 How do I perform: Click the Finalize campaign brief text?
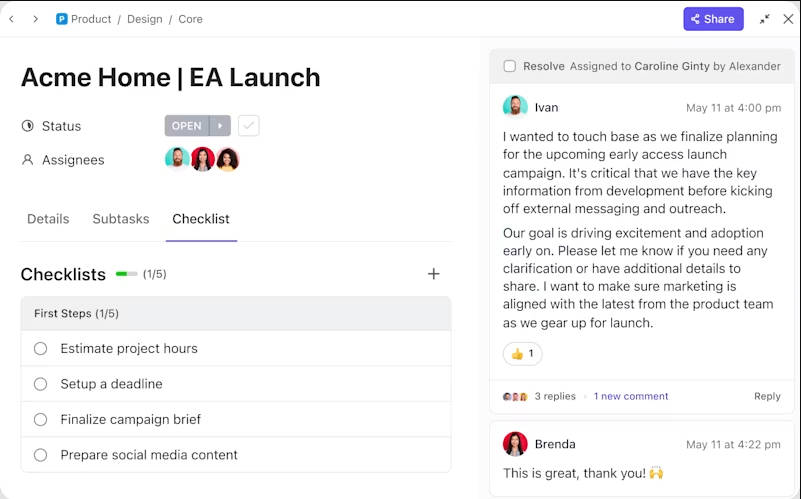coord(130,420)
